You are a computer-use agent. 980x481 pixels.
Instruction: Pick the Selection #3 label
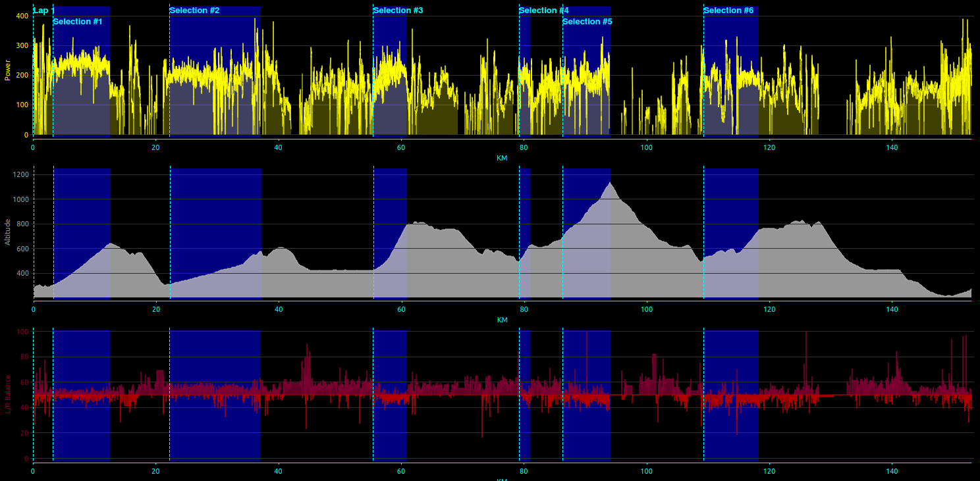tap(398, 11)
